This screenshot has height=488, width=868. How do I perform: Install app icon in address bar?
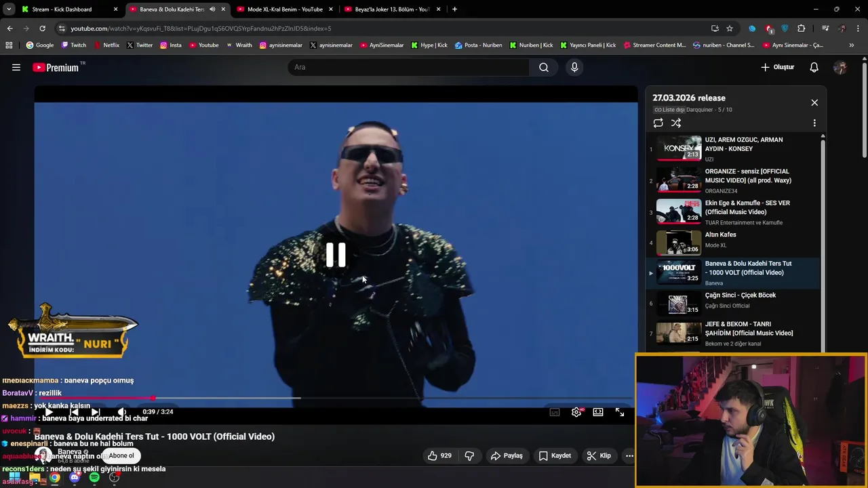715,28
